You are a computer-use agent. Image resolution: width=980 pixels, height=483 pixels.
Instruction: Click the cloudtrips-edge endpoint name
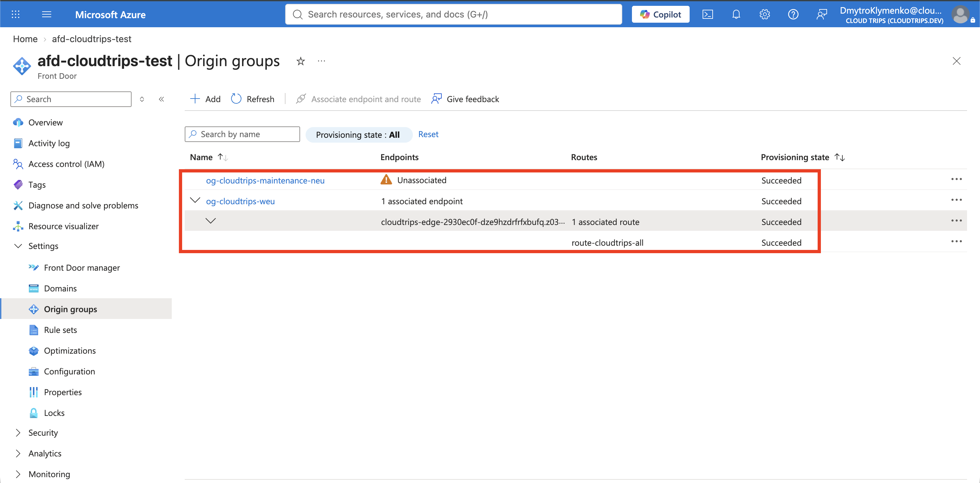tap(473, 222)
